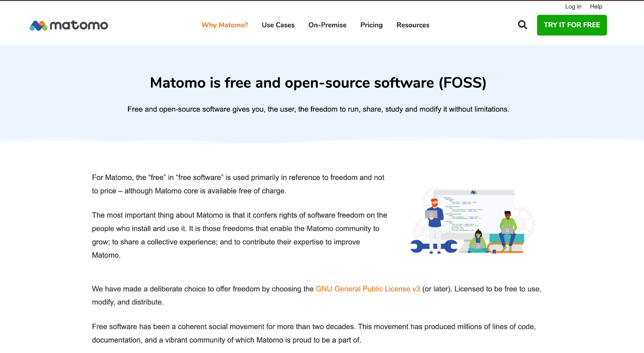Select the On-Premise menu item

[x=327, y=25]
